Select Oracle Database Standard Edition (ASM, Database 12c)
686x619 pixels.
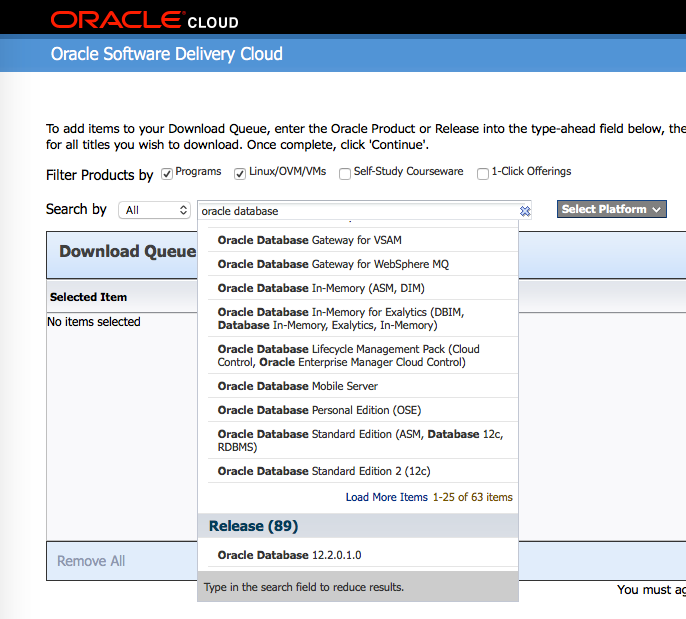[362, 441]
